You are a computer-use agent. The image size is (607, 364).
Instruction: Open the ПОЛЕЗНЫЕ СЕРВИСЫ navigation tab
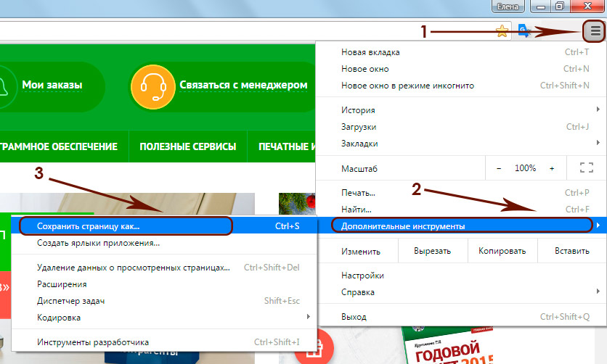(187, 146)
